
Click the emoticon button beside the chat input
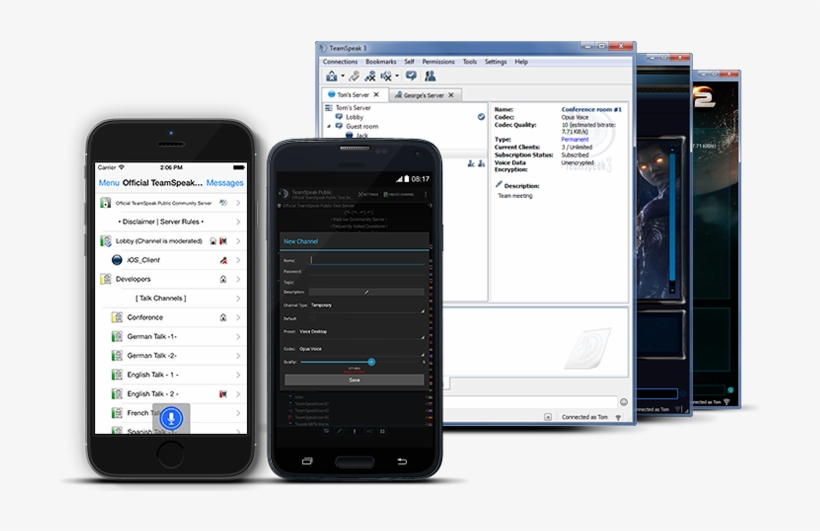coord(624,402)
